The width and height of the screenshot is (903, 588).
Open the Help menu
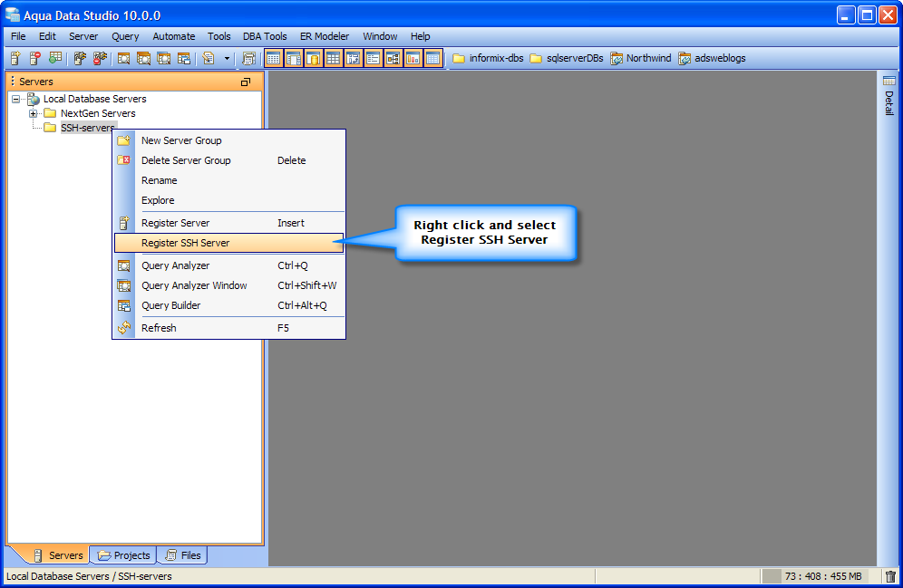(421, 36)
